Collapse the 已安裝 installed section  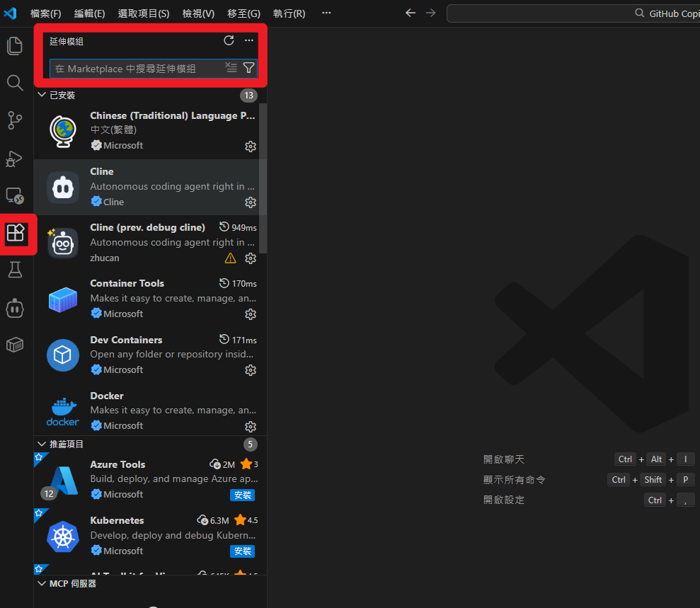[x=42, y=95]
